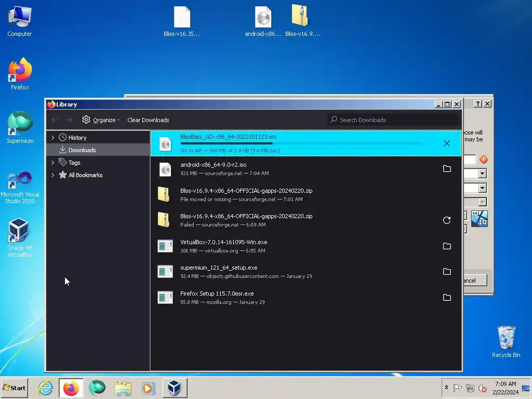Click the Organize gear icon
Image resolution: width=532 pixels, height=399 pixels.
tap(86, 120)
